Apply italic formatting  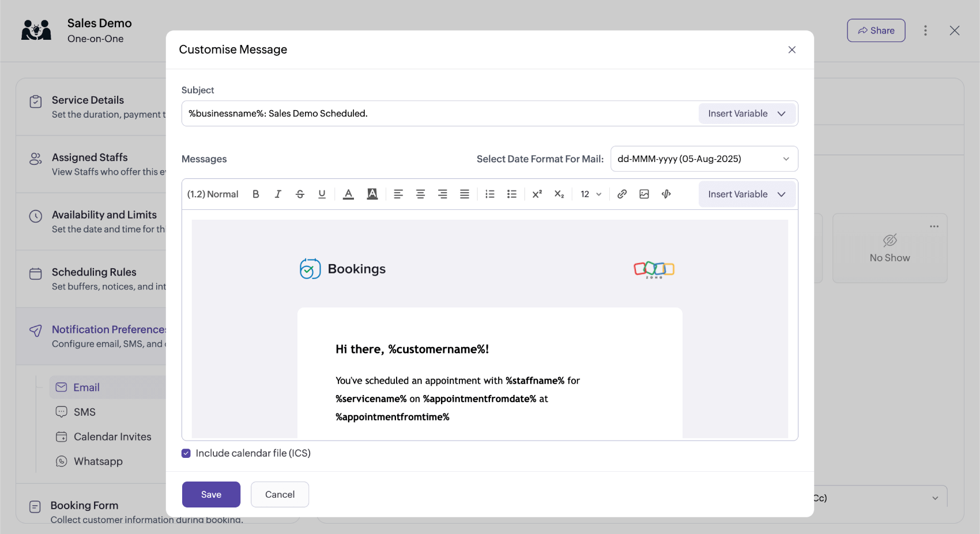pos(277,194)
